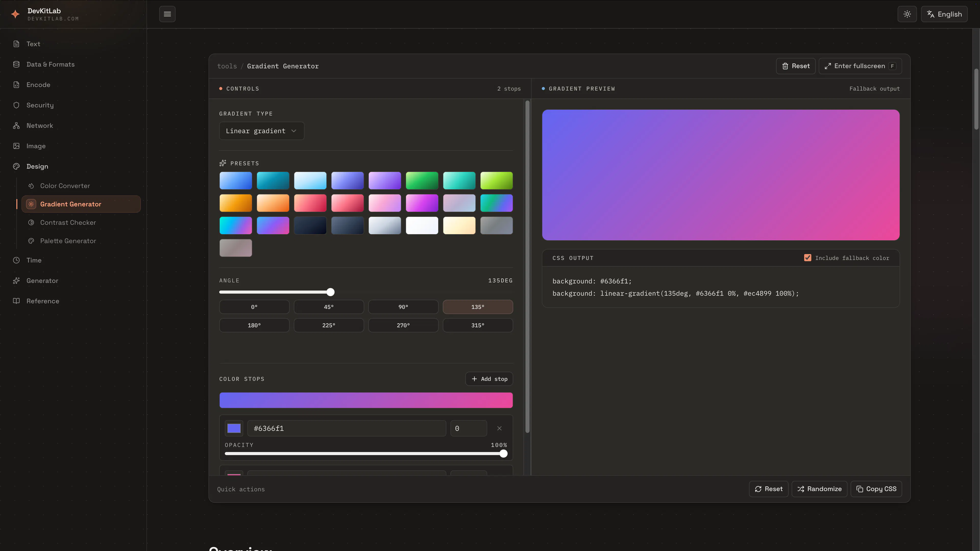This screenshot has width=980, height=551.
Task: Apply the orange-gold preset swatch
Action: coord(236,203)
